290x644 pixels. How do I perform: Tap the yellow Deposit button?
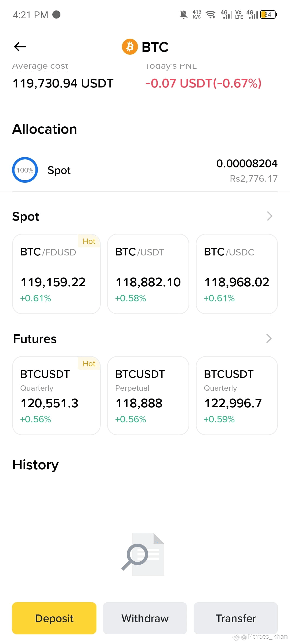[54, 618]
